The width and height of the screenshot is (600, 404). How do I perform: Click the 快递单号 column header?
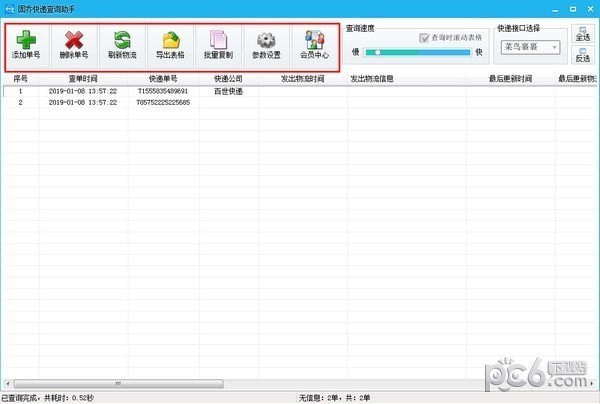tap(163, 79)
